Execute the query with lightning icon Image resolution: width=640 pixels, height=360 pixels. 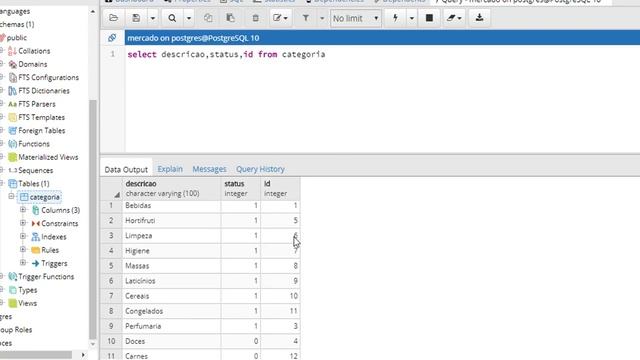395,18
